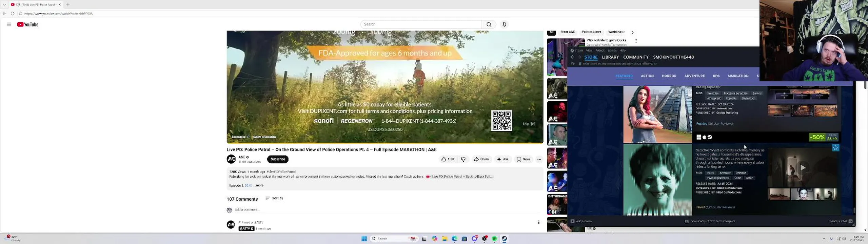
Task: Focus the YouTube search box
Action: [421, 24]
